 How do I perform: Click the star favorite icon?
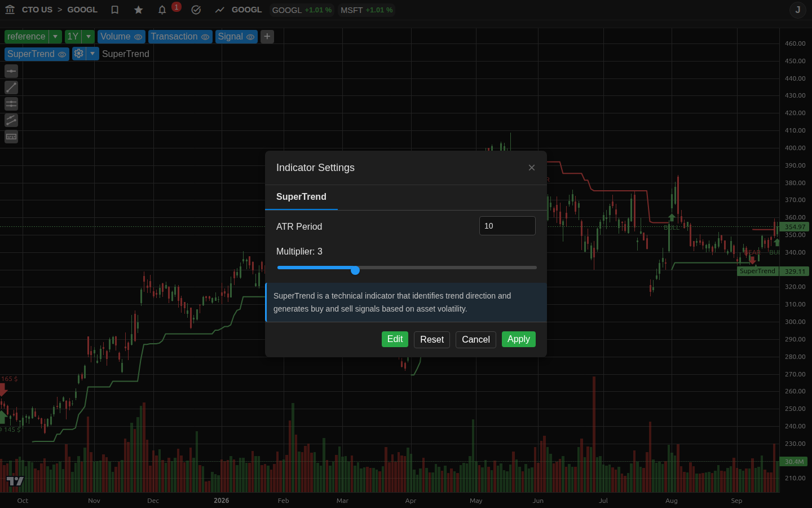coord(139,10)
